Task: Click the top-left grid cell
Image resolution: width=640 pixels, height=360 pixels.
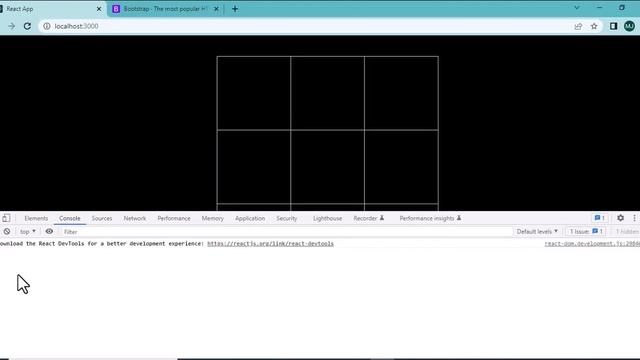Action: pyautogui.click(x=253, y=93)
